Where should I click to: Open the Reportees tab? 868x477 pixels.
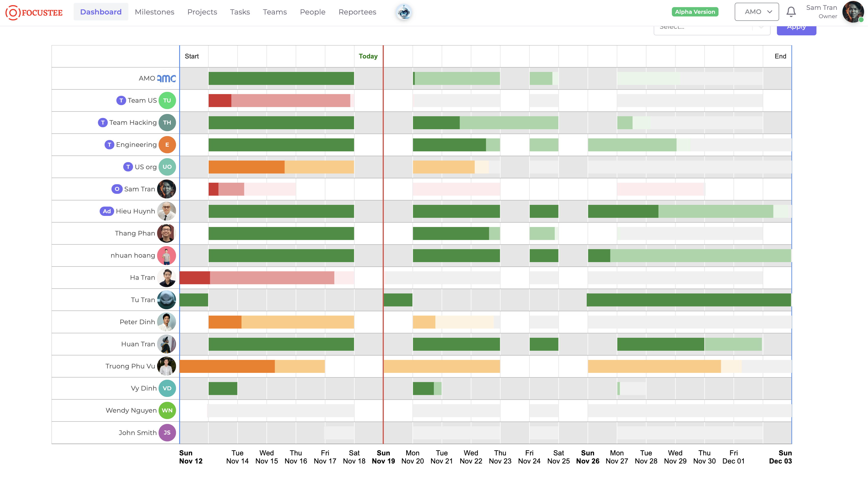point(357,12)
